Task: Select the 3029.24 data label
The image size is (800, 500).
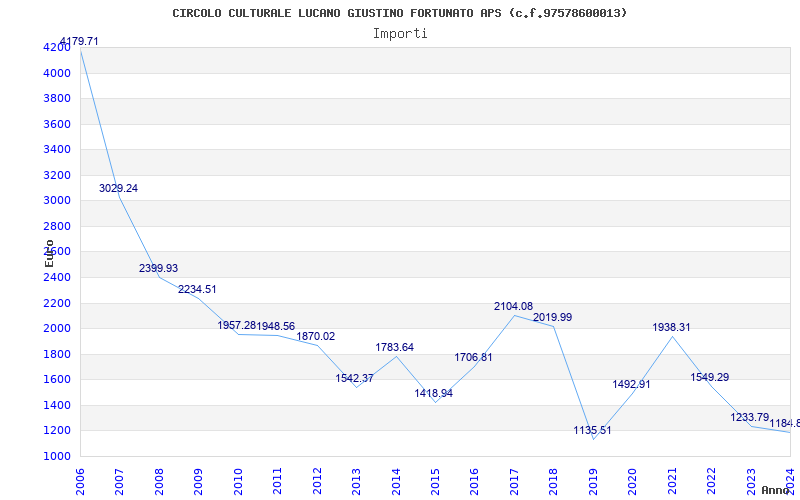Action: point(118,188)
